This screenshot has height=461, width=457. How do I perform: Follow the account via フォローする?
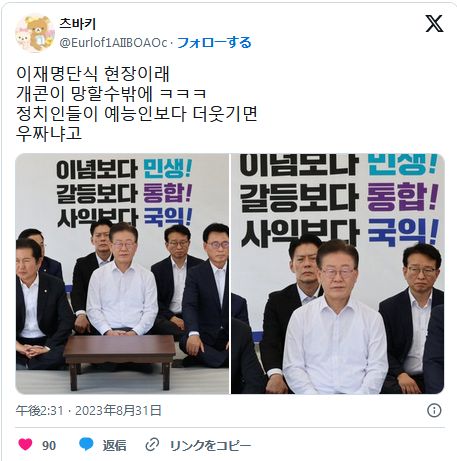[x=214, y=43]
